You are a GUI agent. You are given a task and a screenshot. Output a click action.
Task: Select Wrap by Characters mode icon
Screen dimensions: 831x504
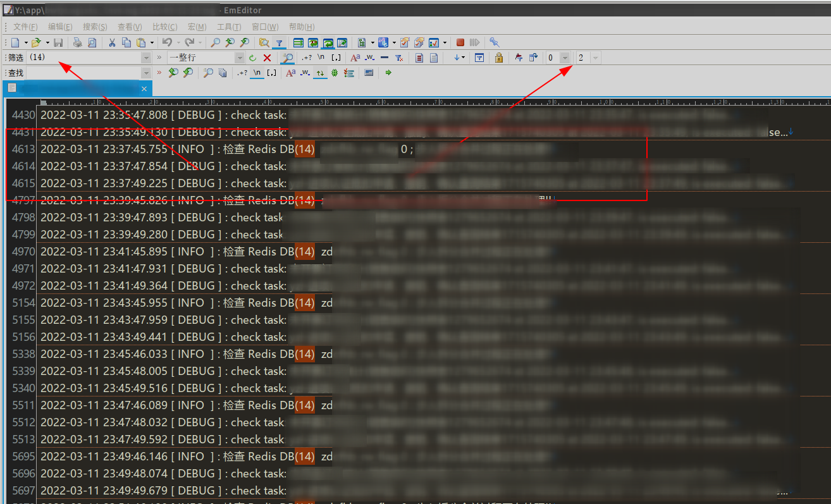coord(313,42)
